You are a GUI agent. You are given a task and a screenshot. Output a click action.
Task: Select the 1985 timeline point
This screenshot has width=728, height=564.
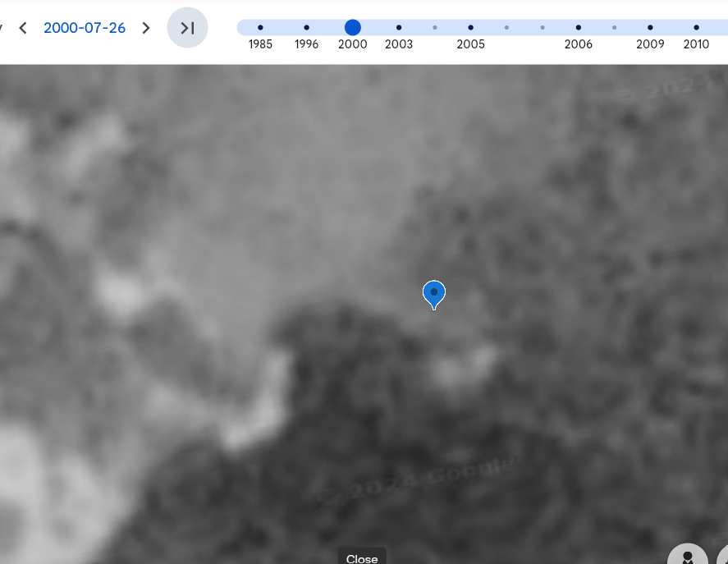(260, 28)
